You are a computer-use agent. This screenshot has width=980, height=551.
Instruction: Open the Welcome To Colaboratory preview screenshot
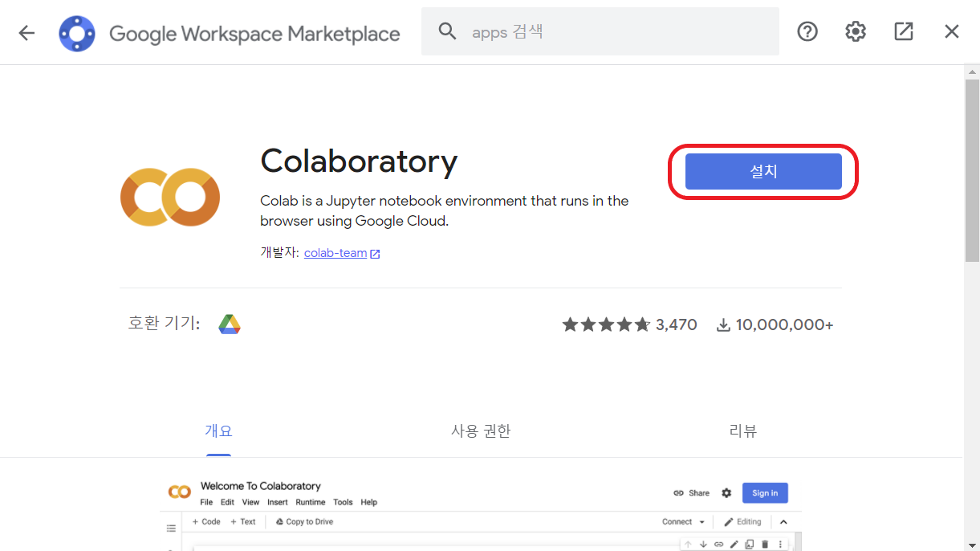[x=481, y=512]
